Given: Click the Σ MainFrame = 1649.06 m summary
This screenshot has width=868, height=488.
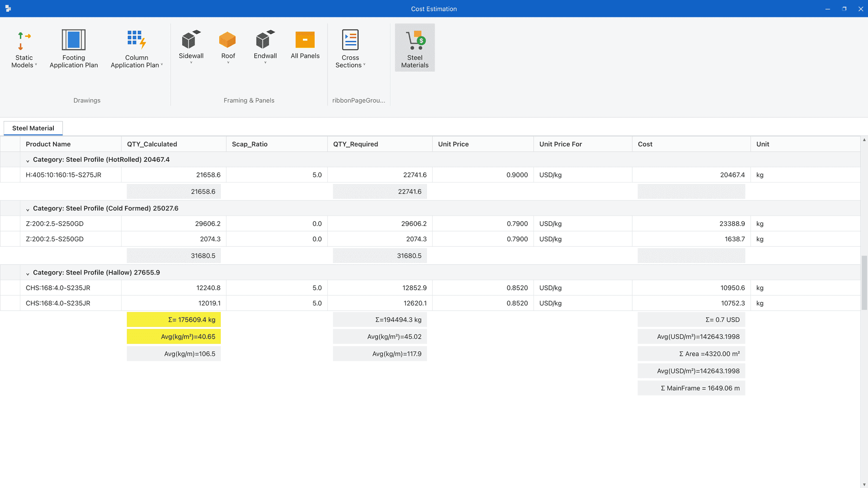Looking at the screenshot, I should click(691, 388).
